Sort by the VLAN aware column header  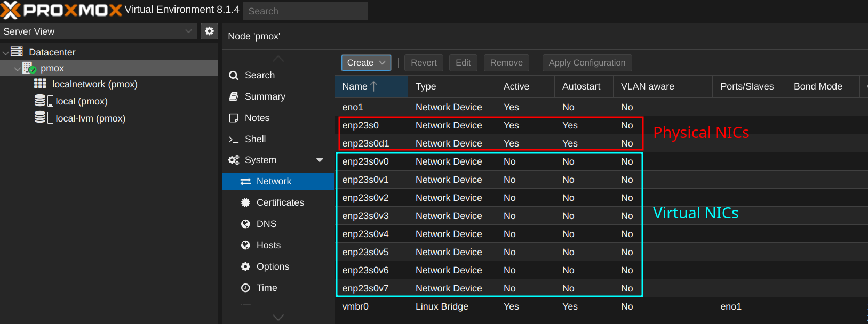pyautogui.click(x=663, y=86)
